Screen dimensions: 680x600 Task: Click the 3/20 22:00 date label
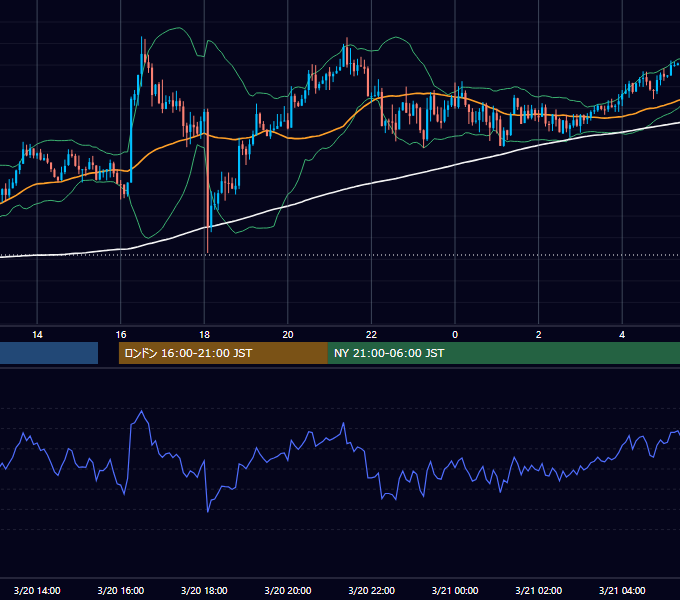pos(371,590)
